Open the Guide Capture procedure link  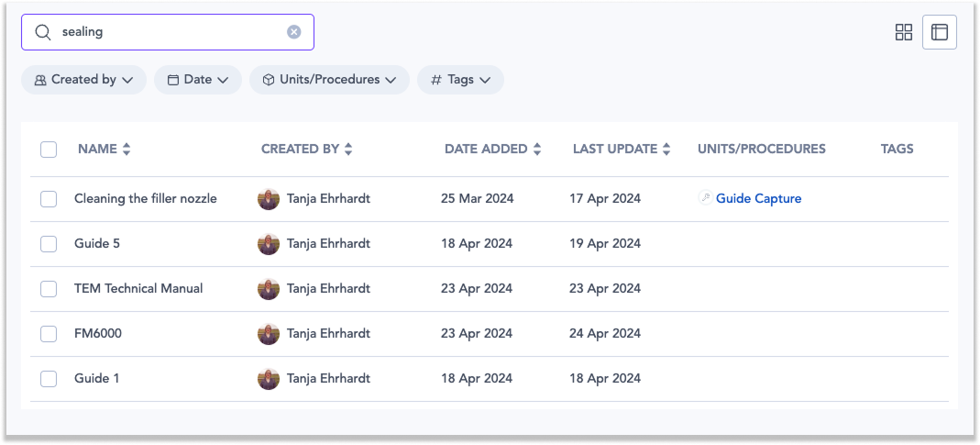pos(758,199)
